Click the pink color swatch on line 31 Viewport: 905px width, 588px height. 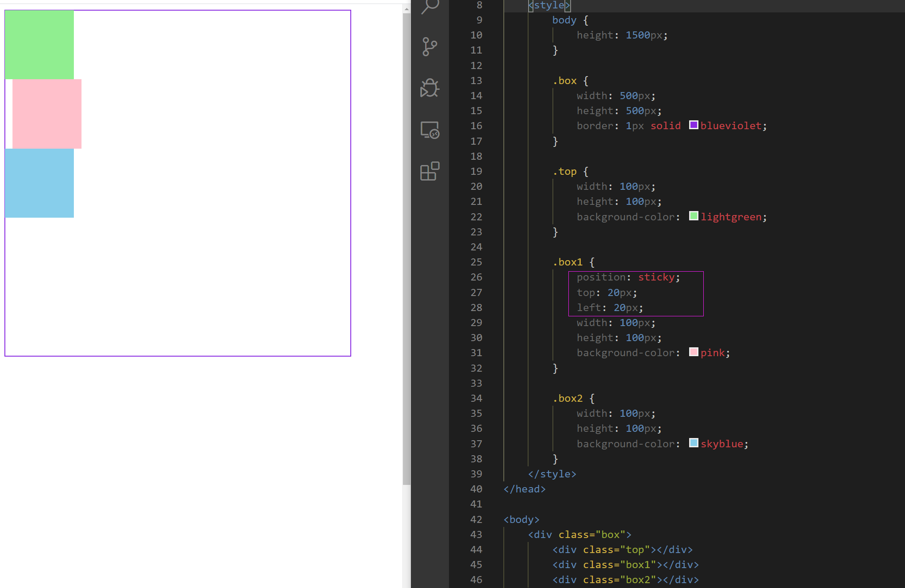tap(694, 352)
